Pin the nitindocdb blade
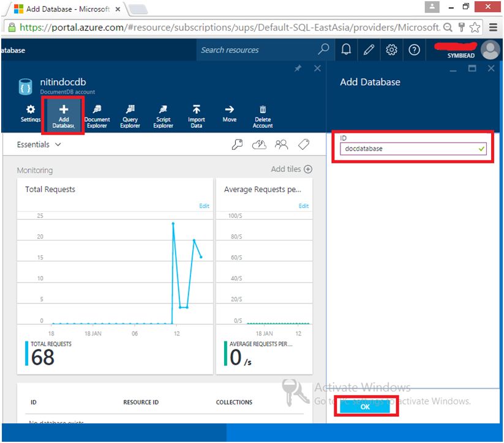 point(298,68)
